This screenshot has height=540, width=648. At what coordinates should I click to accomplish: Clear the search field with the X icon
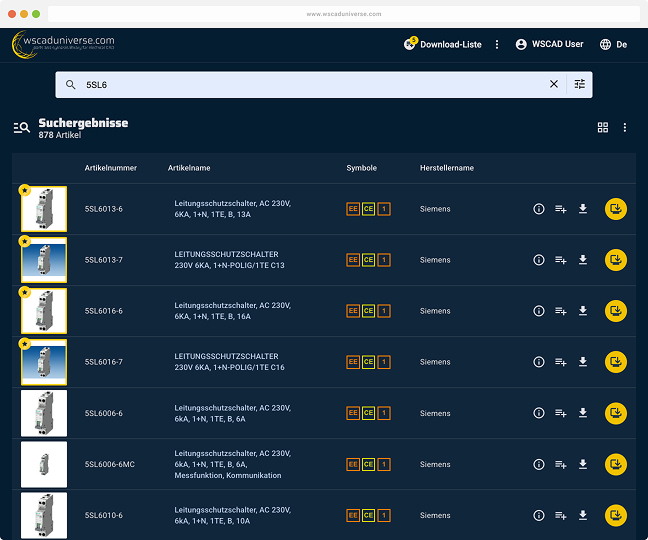(x=554, y=85)
